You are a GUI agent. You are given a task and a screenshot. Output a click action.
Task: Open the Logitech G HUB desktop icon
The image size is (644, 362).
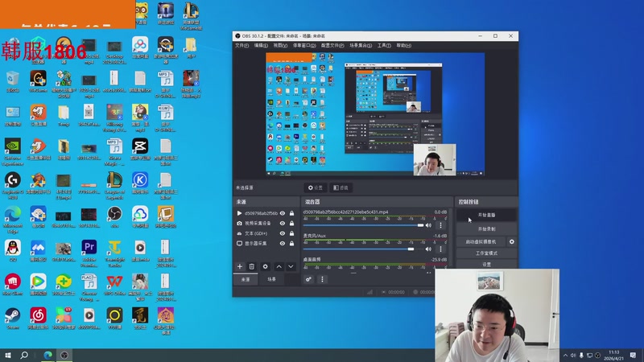[x=13, y=186]
